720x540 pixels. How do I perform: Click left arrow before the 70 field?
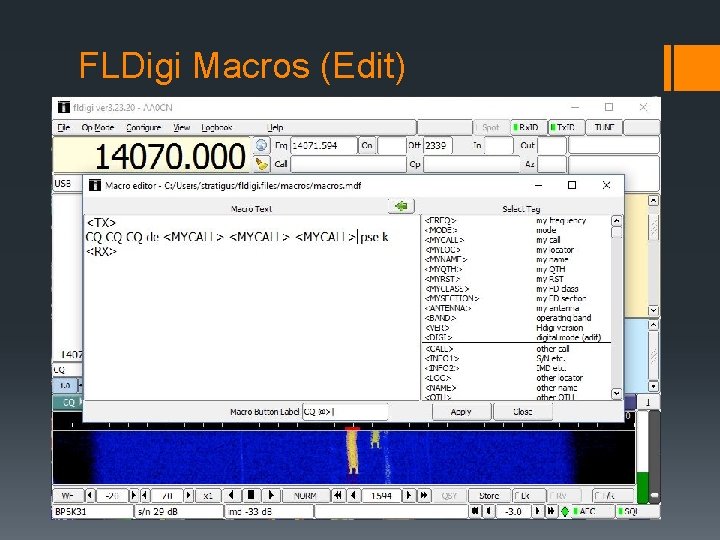[x=144, y=495]
